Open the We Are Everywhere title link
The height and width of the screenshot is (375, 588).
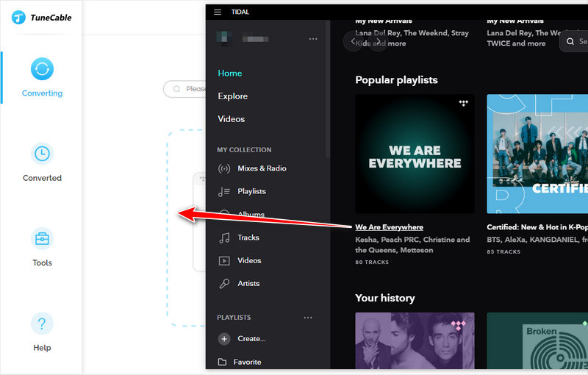click(389, 227)
